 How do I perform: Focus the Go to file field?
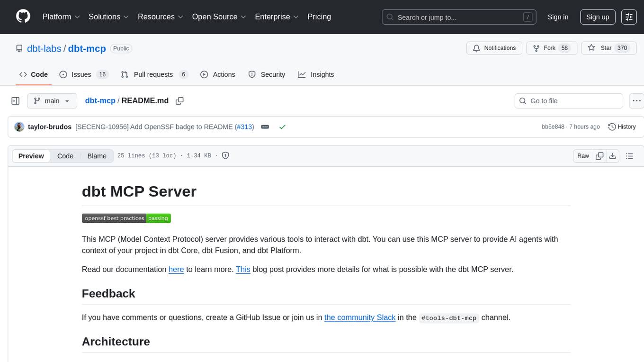click(x=569, y=101)
